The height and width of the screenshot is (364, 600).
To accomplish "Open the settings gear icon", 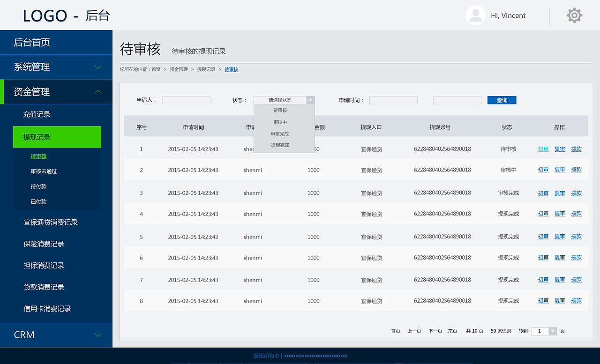I will point(574,15).
